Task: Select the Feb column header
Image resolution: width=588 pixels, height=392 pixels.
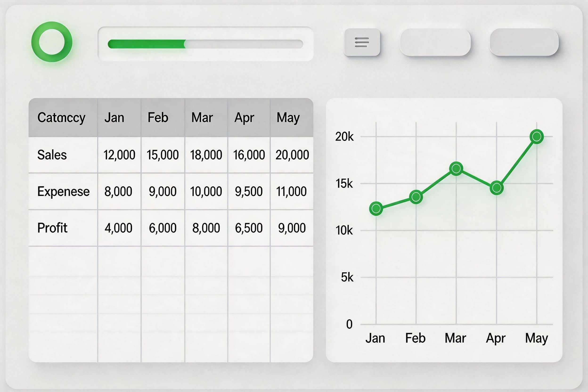Action: point(158,118)
